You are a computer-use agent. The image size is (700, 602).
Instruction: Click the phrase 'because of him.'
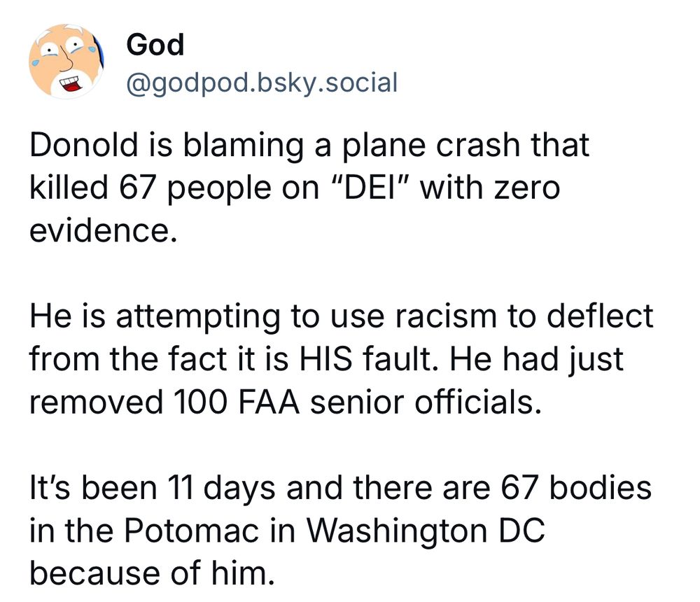(152, 573)
